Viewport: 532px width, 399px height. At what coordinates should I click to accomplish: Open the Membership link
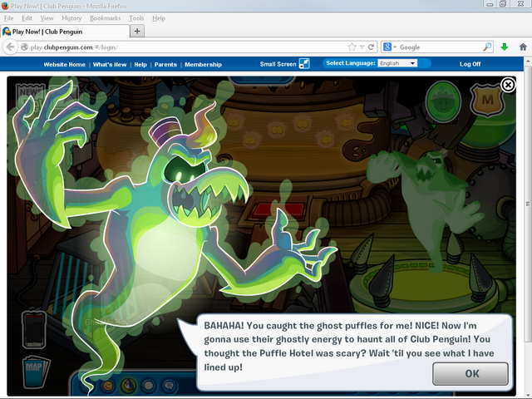click(x=203, y=65)
